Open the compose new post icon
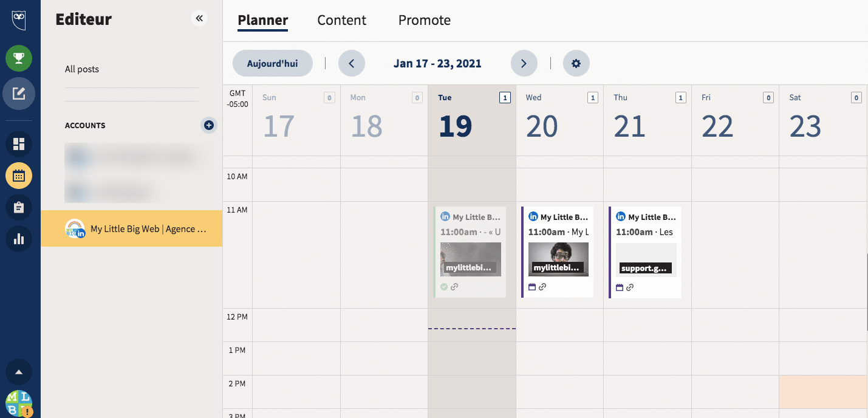The height and width of the screenshot is (418, 868). click(19, 93)
